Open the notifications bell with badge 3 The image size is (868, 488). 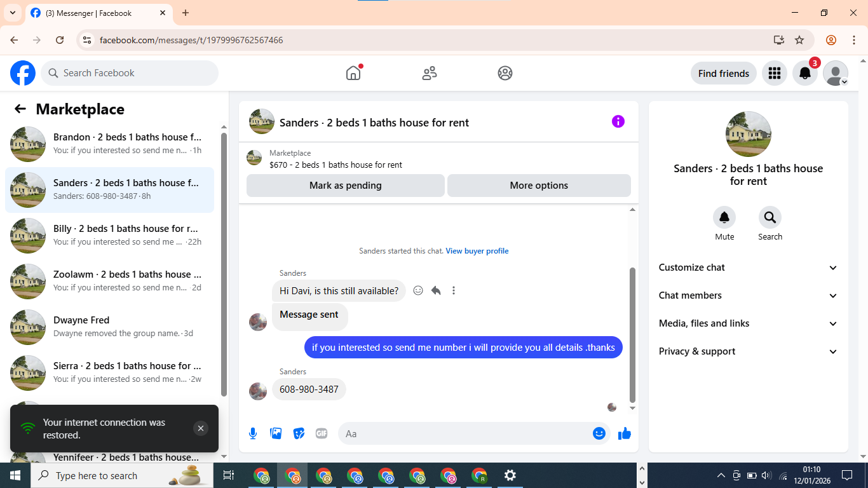coord(805,73)
